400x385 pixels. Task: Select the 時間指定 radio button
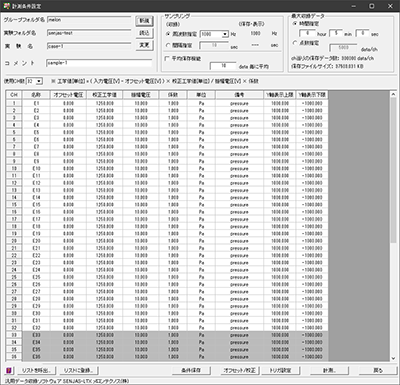click(x=295, y=24)
